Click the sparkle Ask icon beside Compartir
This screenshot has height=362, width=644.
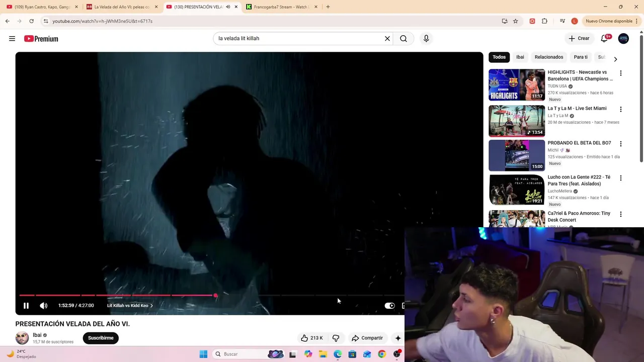(x=398, y=338)
